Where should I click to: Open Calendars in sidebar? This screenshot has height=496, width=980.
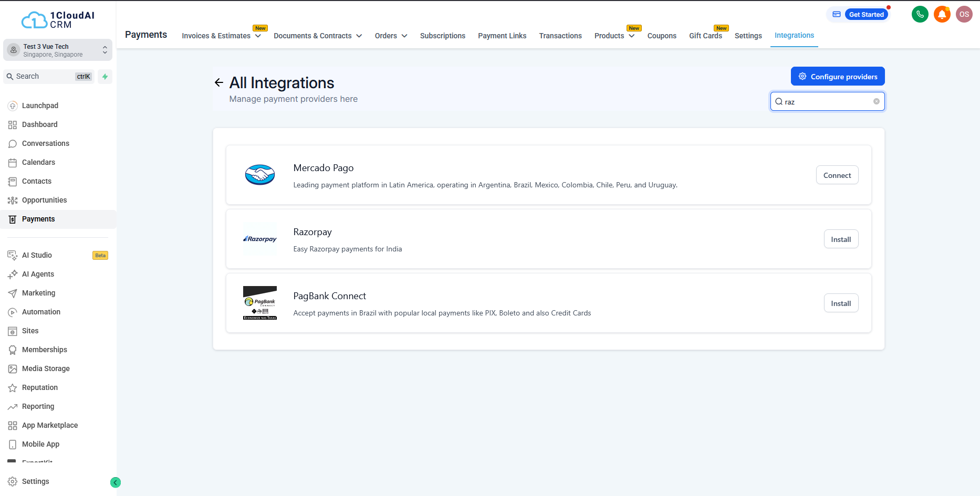click(38, 162)
